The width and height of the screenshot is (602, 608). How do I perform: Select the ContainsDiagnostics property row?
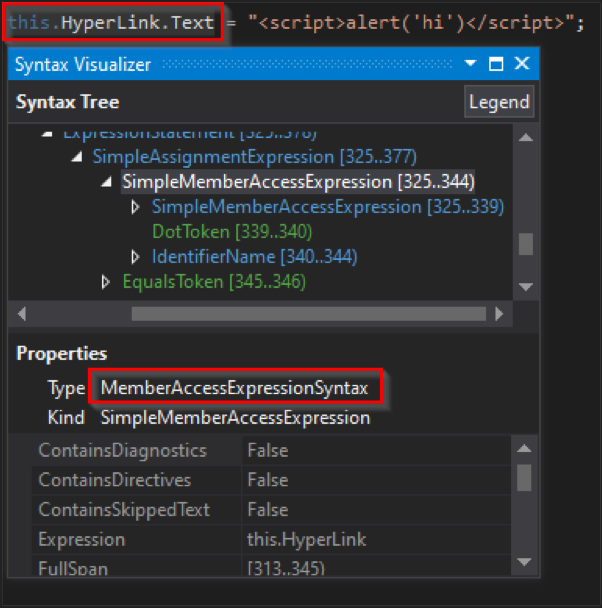click(122, 451)
